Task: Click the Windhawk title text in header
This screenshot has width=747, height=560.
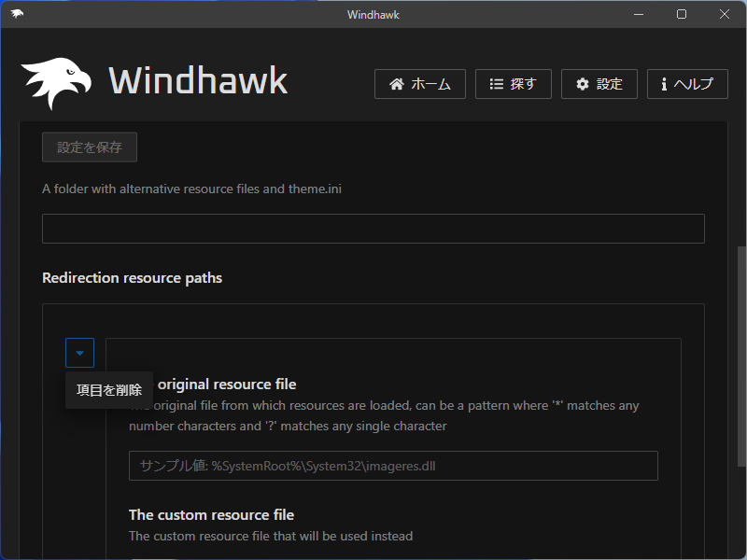Action: (x=198, y=80)
